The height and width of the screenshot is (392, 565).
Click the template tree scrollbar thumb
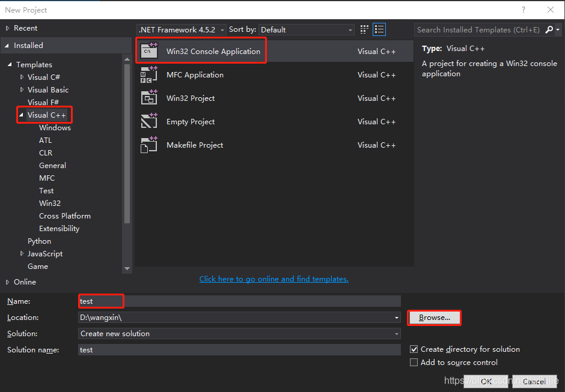click(127, 143)
